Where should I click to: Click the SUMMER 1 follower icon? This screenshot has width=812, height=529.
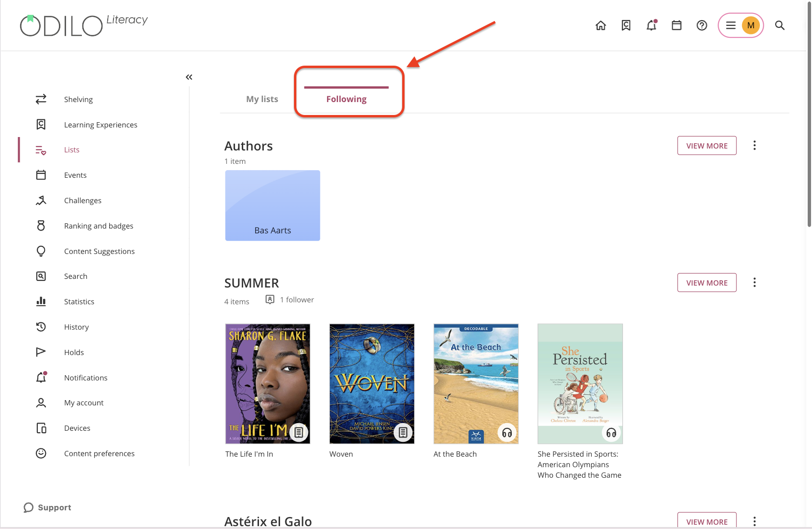tap(270, 299)
